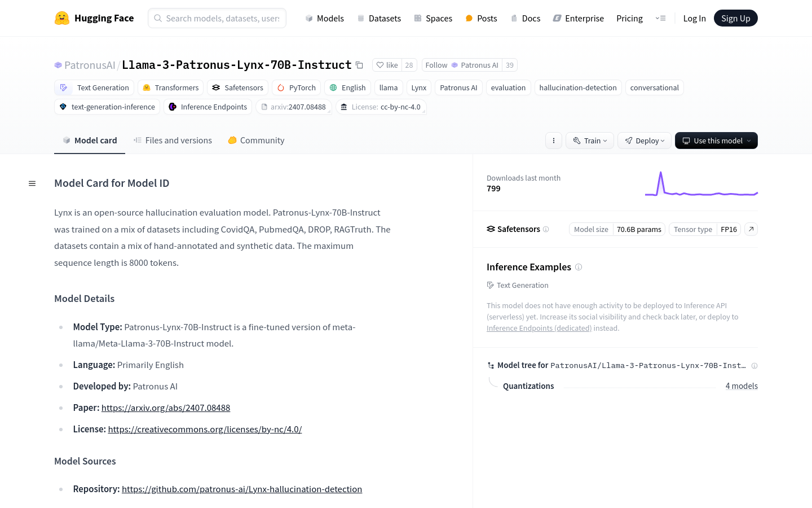Open the Spaces page
Screen dimensions: 812x508
pos(433,18)
